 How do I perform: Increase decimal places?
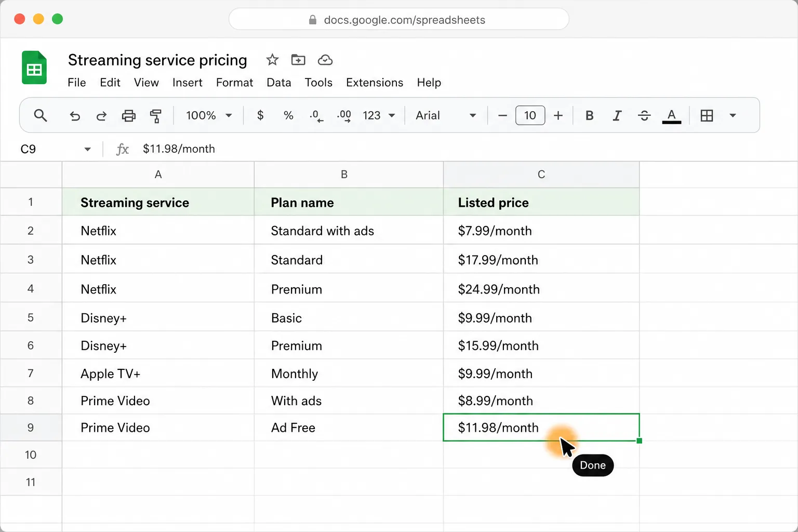coord(344,115)
